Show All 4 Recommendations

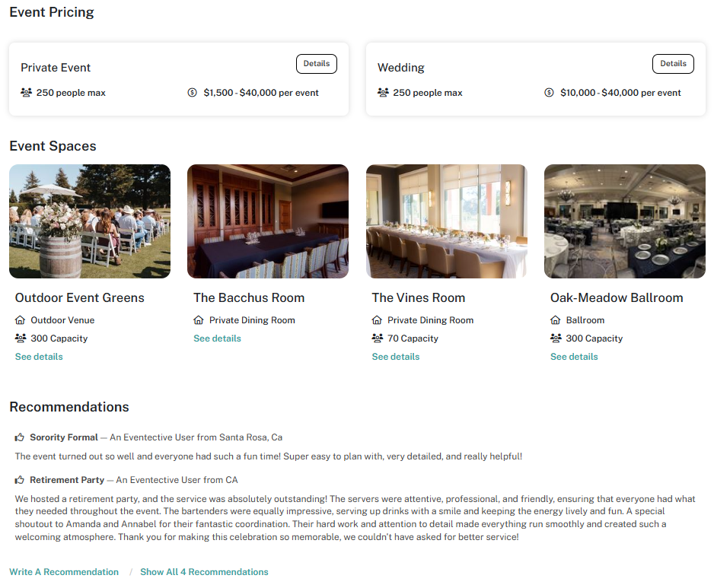pyautogui.click(x=204, y=572)
